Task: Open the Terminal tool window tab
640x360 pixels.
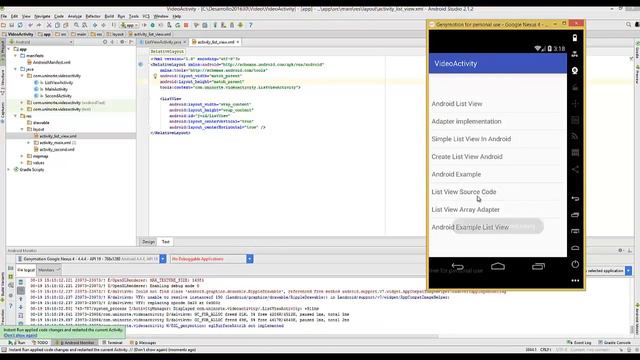Action: (113, 342)
